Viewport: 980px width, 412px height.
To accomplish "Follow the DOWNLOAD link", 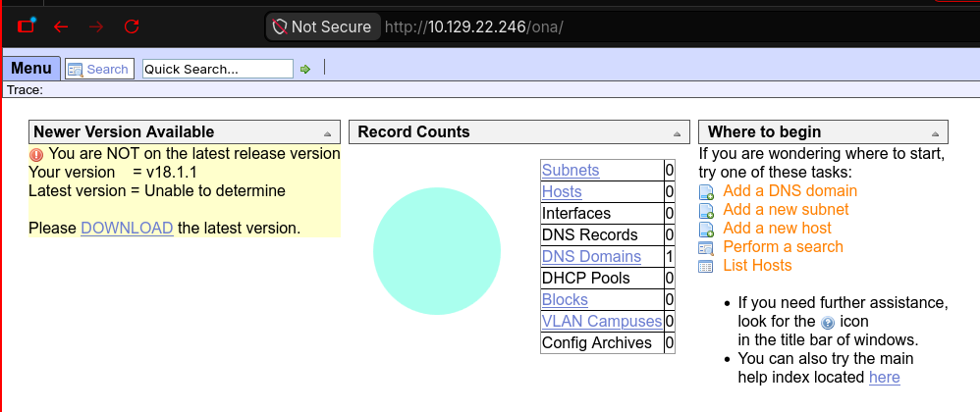I will coord(127,229).
